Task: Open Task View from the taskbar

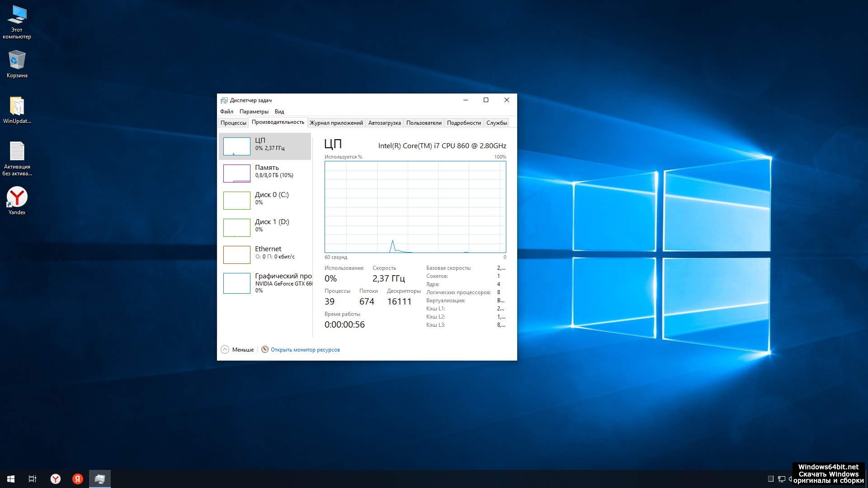Action: [x=33, y=479]
